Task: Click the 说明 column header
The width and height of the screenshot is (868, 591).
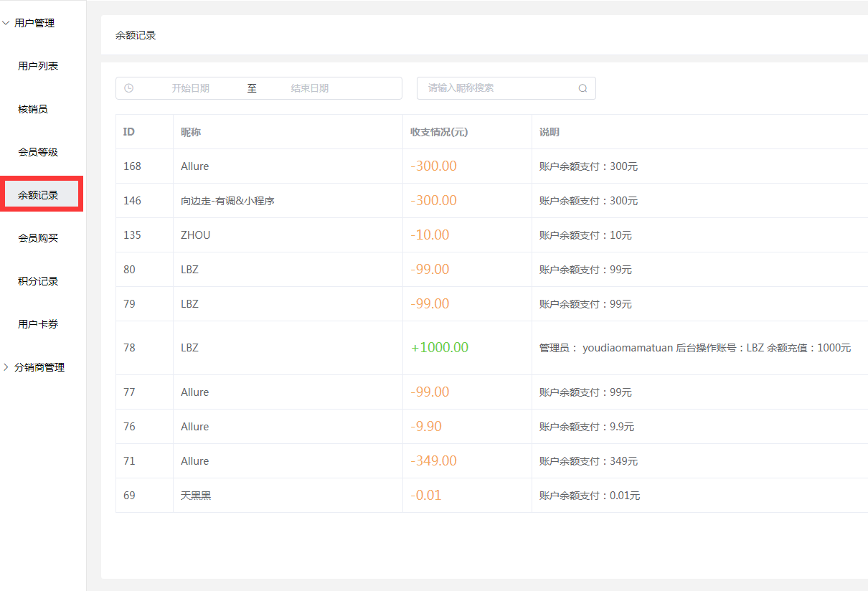Action: pos(549,132)
